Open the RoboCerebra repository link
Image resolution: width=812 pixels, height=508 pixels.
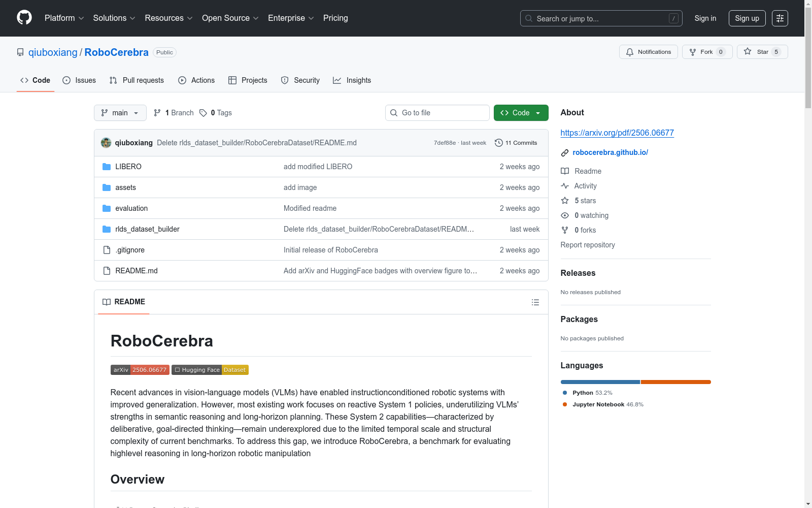pos(117,52)
